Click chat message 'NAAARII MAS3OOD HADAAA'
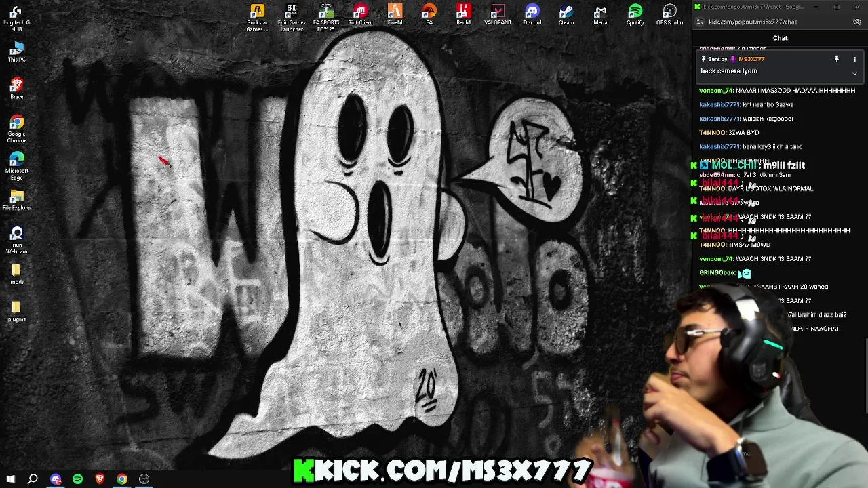The width and height of the screenshot is (868, 488). click(778, 91)
